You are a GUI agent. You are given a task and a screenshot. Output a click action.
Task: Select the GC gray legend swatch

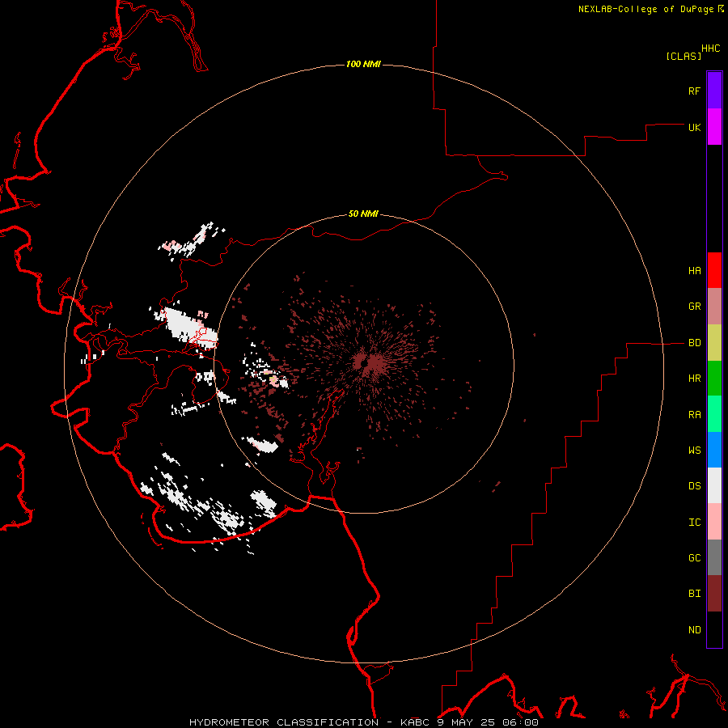714,557
